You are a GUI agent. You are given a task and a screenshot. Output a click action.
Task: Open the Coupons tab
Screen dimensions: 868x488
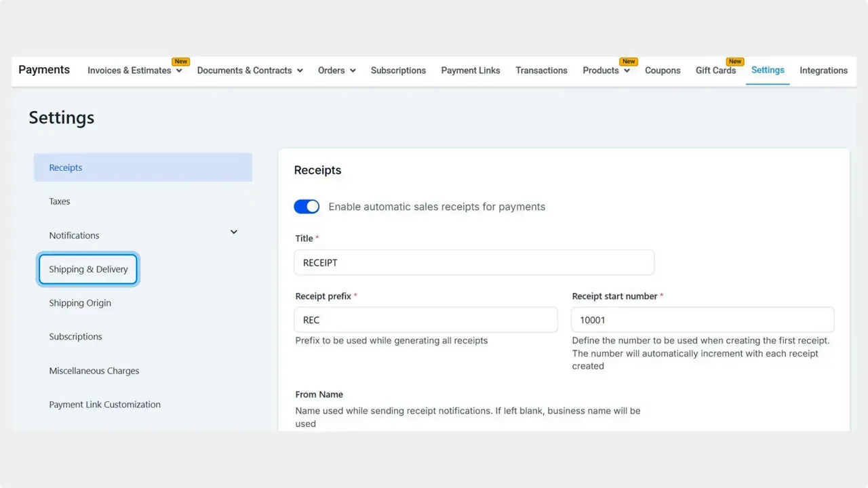(663, 70)
